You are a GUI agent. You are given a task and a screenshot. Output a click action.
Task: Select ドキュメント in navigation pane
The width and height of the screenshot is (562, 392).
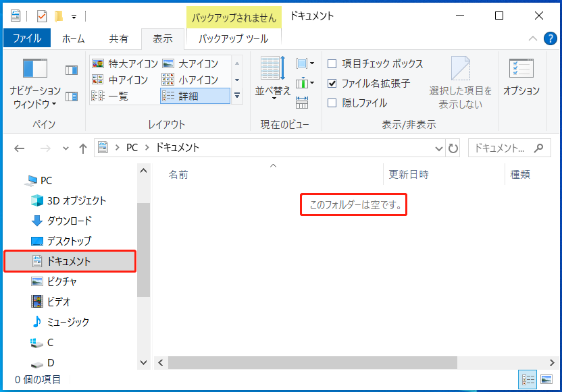coord(70,261)
